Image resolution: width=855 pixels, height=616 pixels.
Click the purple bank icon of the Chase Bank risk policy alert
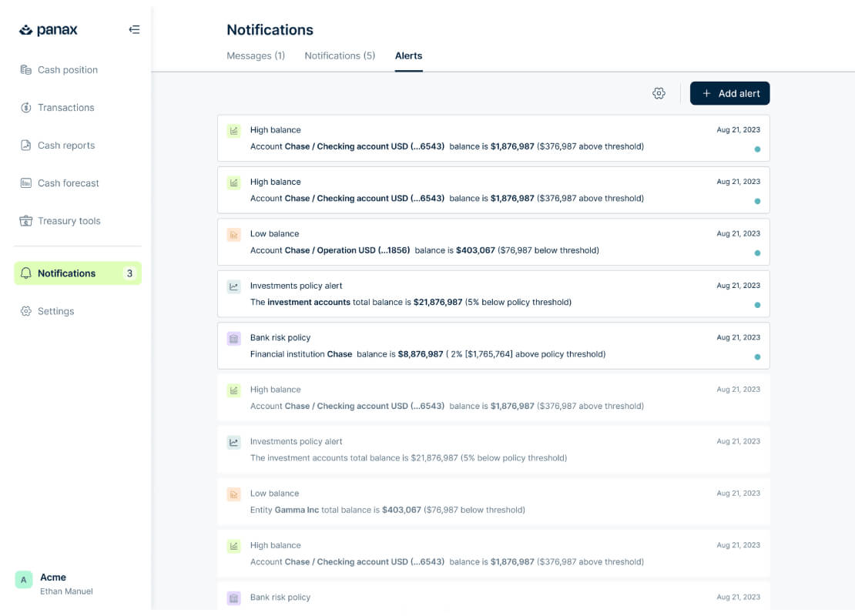click(x=234, y=339)
